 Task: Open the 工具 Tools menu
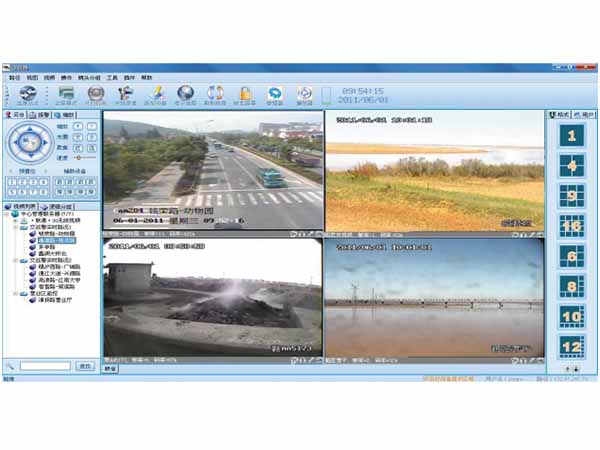[x=112, y=78]
